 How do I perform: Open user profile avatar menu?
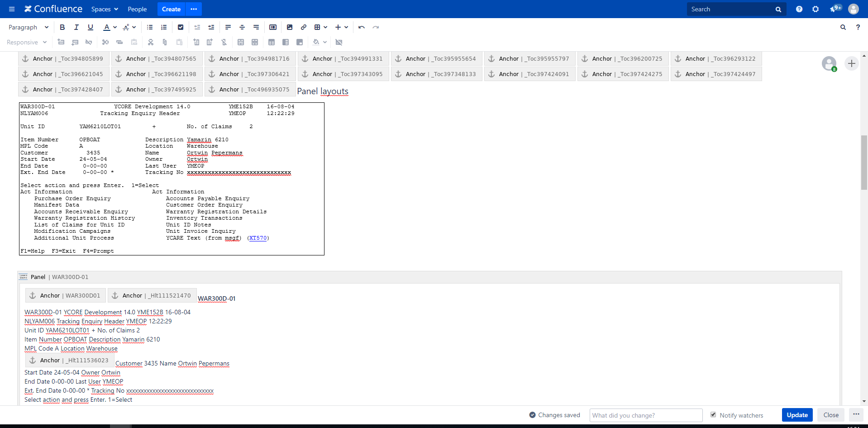854,9
